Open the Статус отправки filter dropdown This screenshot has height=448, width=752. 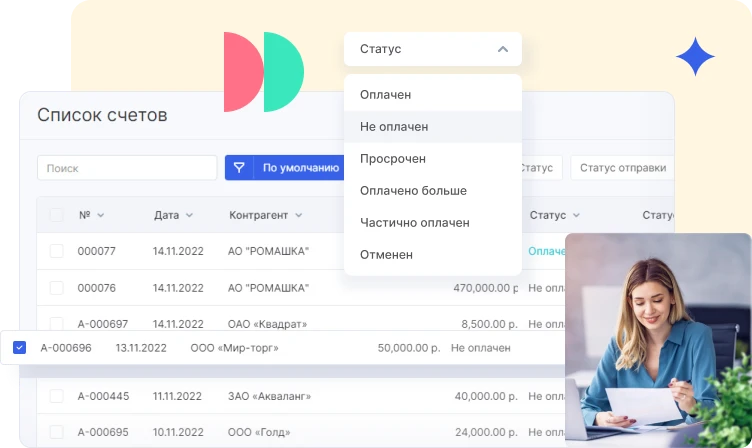click(622, 168)
